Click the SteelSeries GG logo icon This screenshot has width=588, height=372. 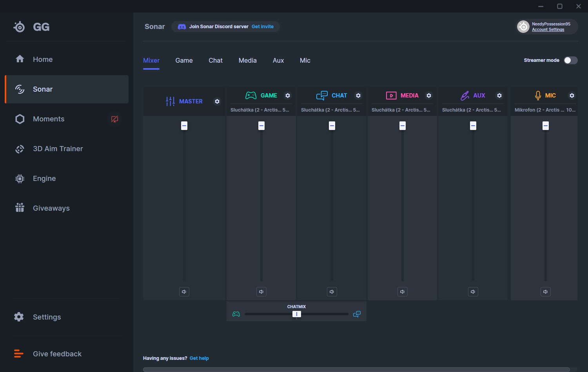pyautogui.click(x=19, y=27)
